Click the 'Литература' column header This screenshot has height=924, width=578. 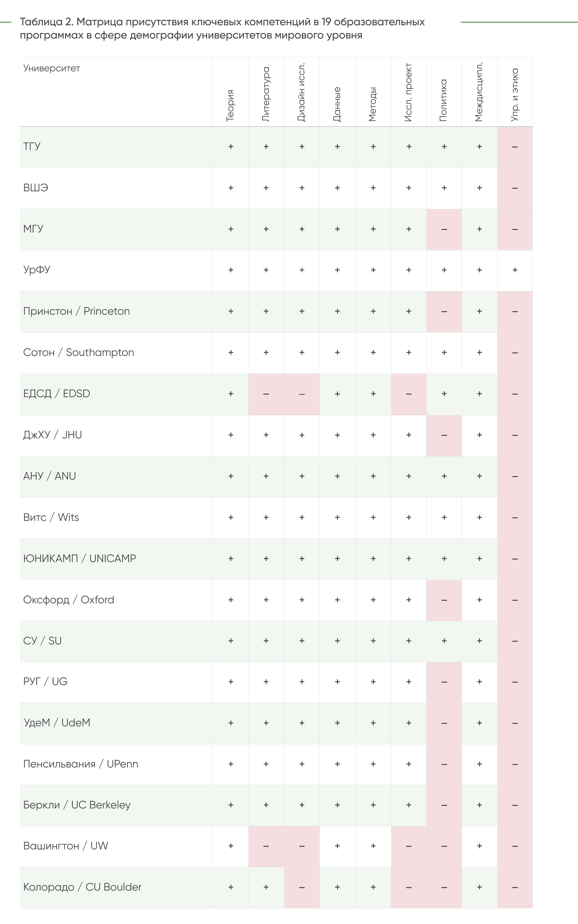[x=266, y=94]
